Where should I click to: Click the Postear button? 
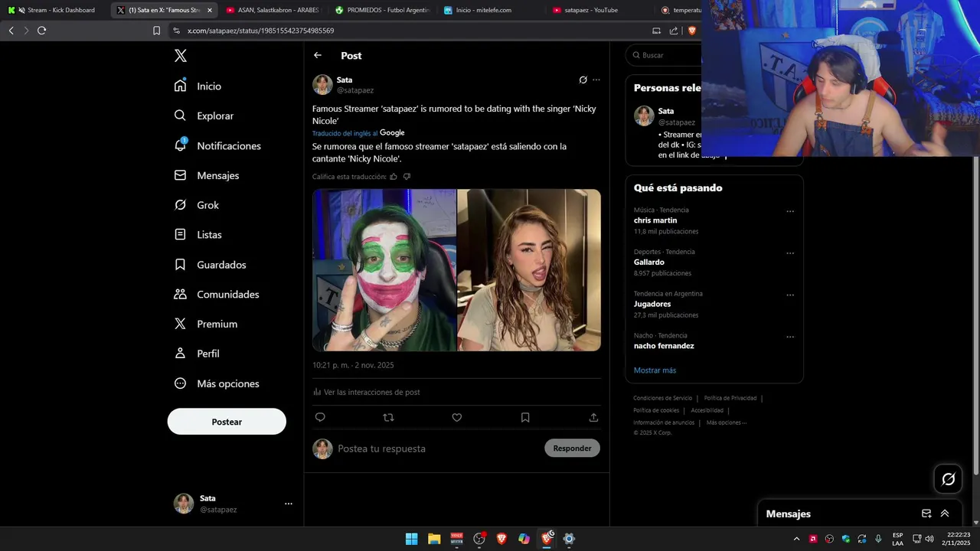(x=227, y=422)
